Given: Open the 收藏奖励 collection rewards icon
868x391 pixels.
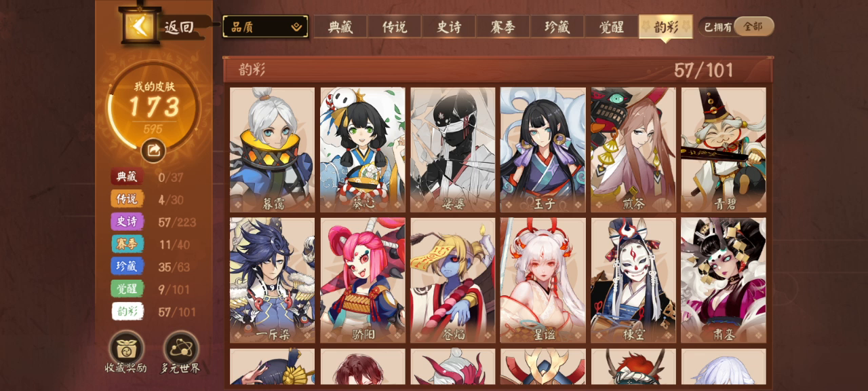Looking at the screenshot, I should coord(126,348).
